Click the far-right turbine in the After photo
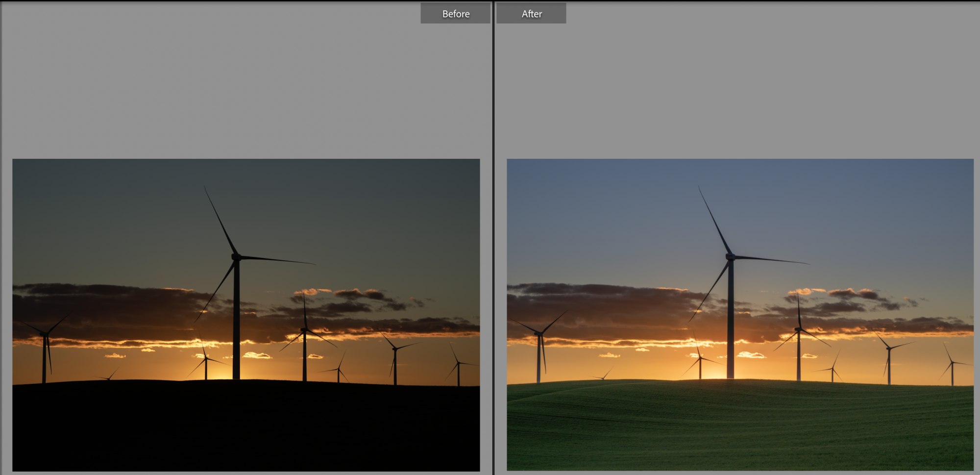The height and width of the screenshot is (475, 980). (x=952, y=370)
